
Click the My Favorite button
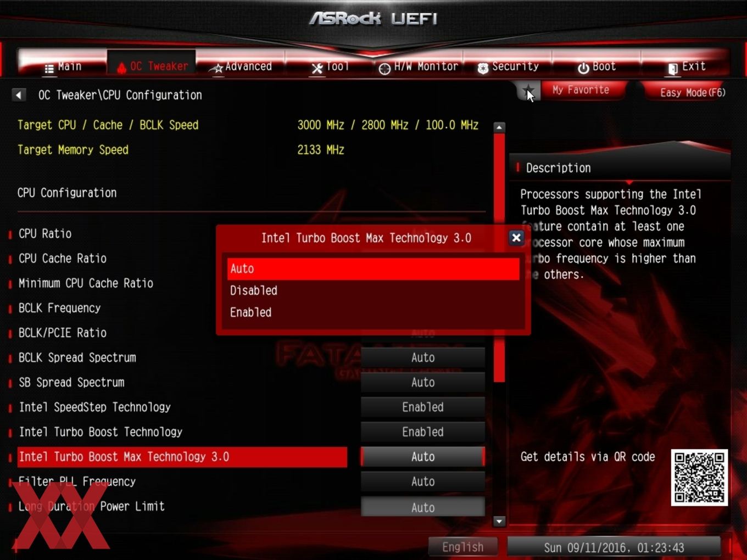[581, 90]
